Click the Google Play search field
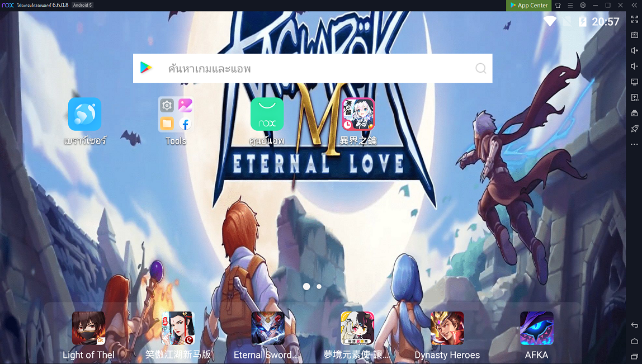Image resolution: width=642 pixels, height=364 pixels. (312, 68)
